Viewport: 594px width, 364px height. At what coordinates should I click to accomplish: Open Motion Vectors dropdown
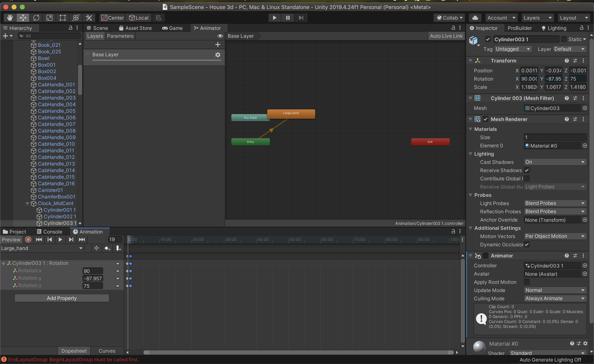[555, 236]
